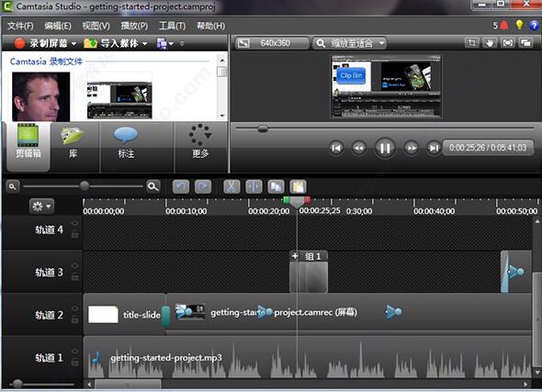This screenshot has width=542, height=392.
Task: Jump to previous clip in playback controls
Action: 336,148
